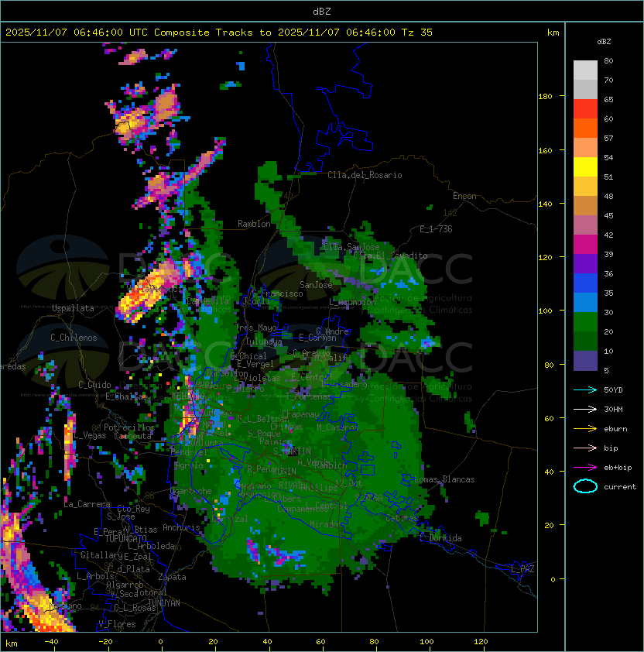Click the 50YD legend label
Image resolution: width=644 pixels, height=652 pixels.
pyautogui.click(x=613, y=389)
